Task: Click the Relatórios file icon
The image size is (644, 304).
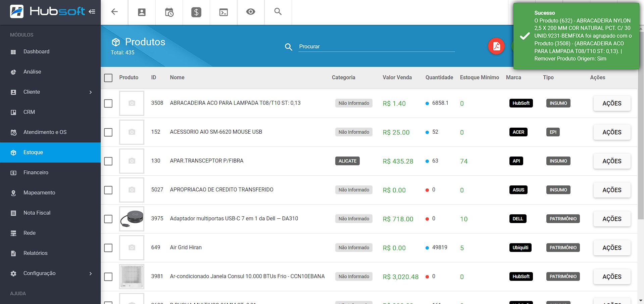Action: coord(13,253)
